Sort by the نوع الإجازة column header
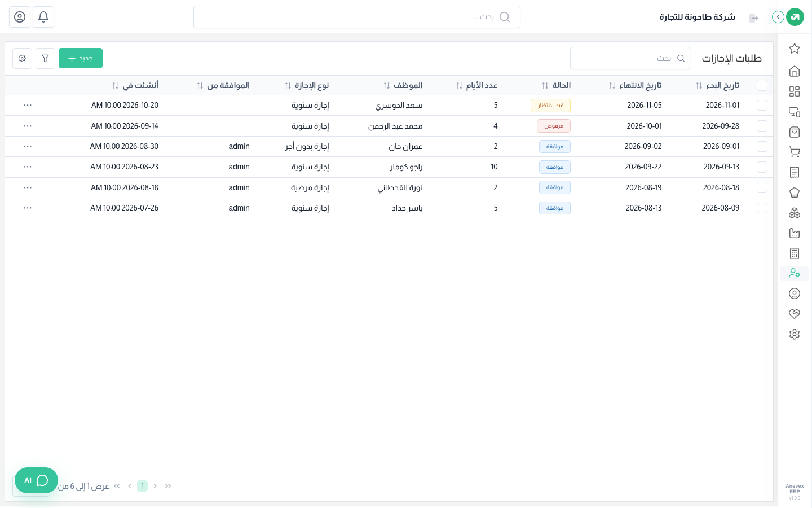This screenshot has height=508, width=812. click(x=307, y=86)
